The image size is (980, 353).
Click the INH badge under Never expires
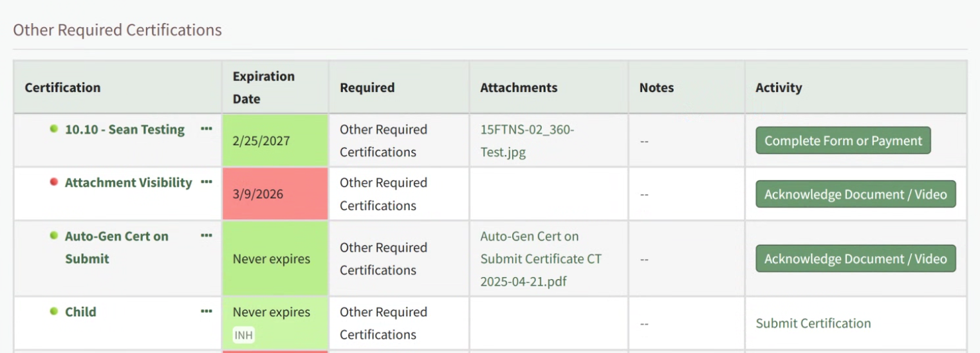pyautogui.click(x=244, y=335)
